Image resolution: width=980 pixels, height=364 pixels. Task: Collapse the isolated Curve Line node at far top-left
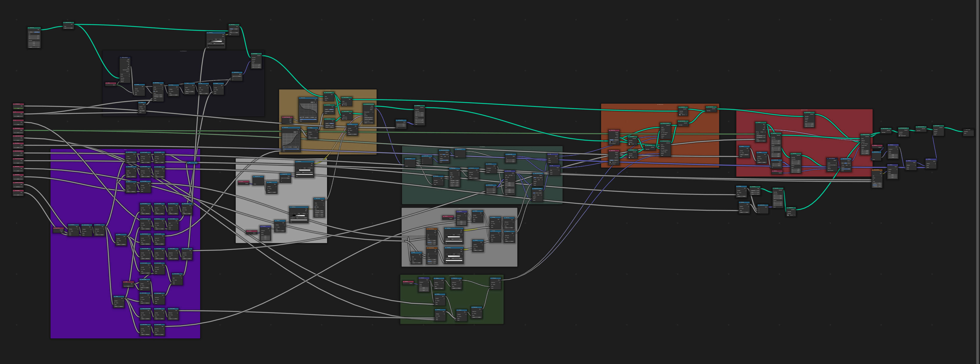click(x=29, y=28)
